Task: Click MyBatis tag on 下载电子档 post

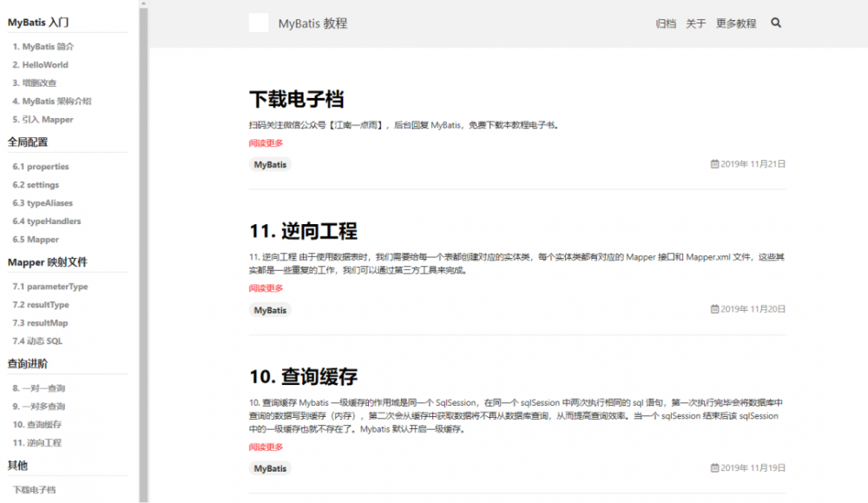Action: point(270,164)
